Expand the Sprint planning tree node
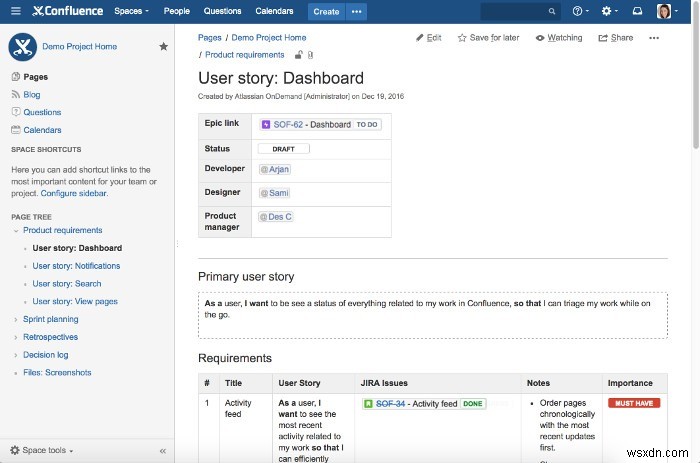 click(15, 320)
